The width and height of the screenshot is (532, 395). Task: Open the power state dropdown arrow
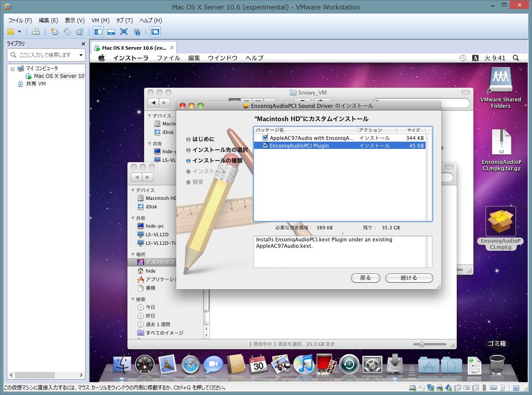(x=19, y=32)
